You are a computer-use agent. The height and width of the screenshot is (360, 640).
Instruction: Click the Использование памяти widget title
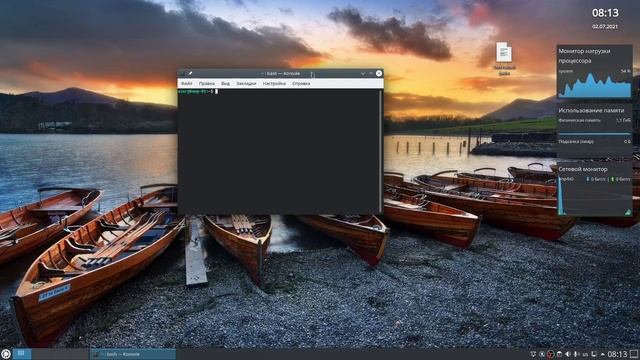[x=591, y=110]
